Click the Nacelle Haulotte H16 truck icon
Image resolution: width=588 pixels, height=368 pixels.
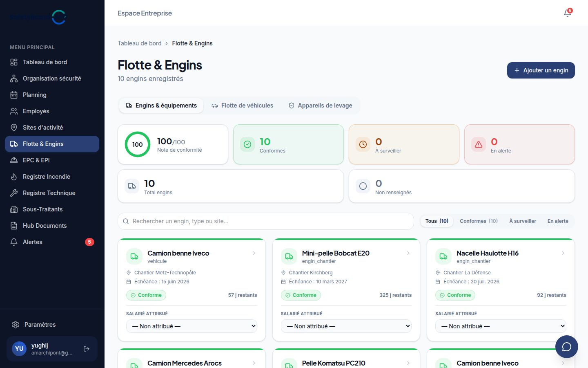tap(443, 256)
